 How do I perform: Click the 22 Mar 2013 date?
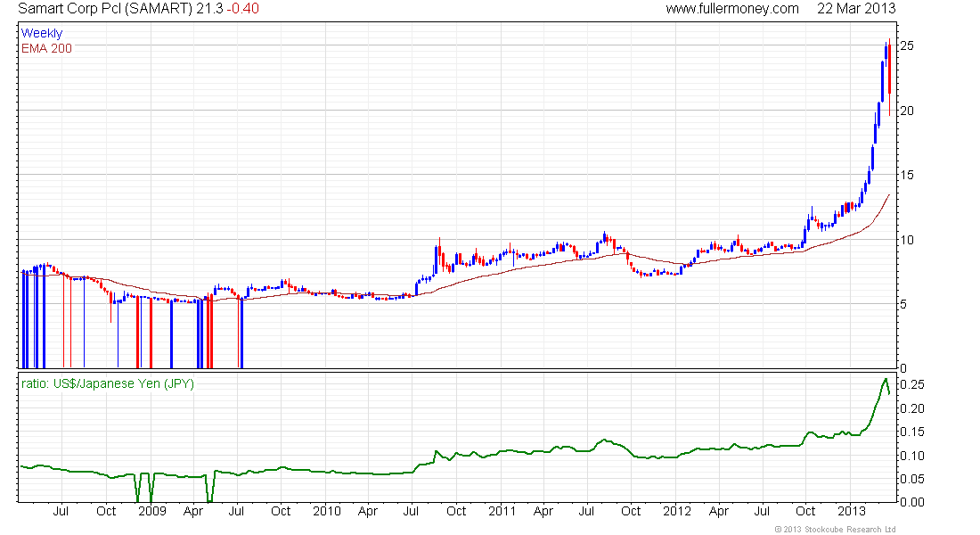[855, 9]
